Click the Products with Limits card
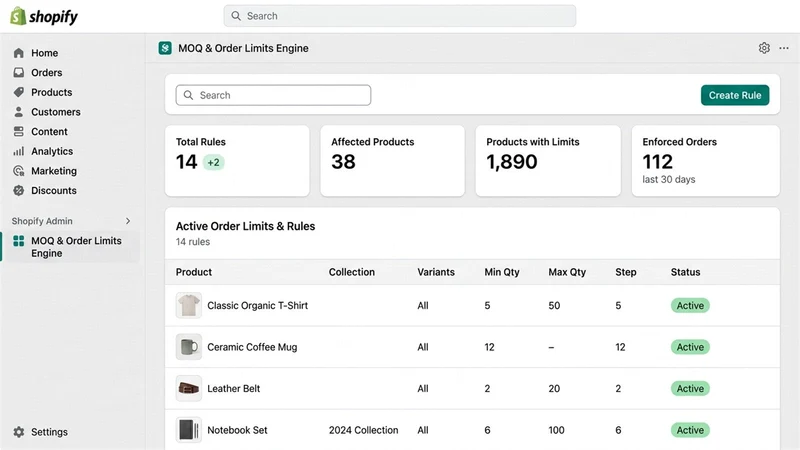Image resolution: width=800 pixels, height=450 pixels. 548,161
